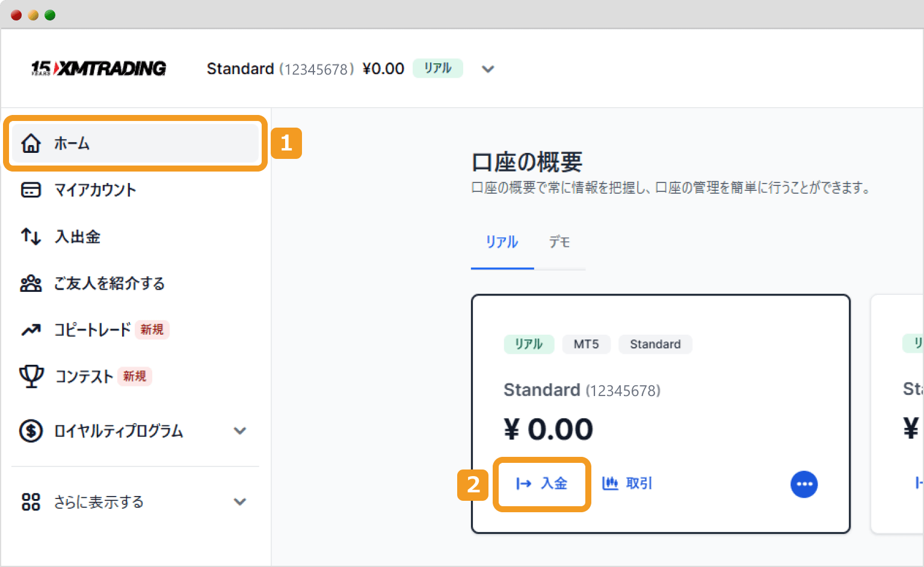This screenshot has height=567, width=924.
Task: Select the ホーム home icon in sidebar
Action: [31, 143]
